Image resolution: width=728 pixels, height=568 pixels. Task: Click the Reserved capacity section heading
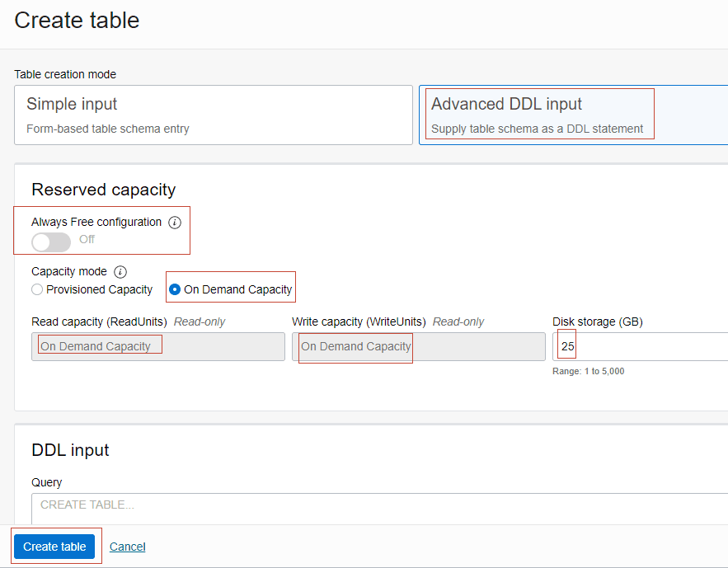[104, 190]
